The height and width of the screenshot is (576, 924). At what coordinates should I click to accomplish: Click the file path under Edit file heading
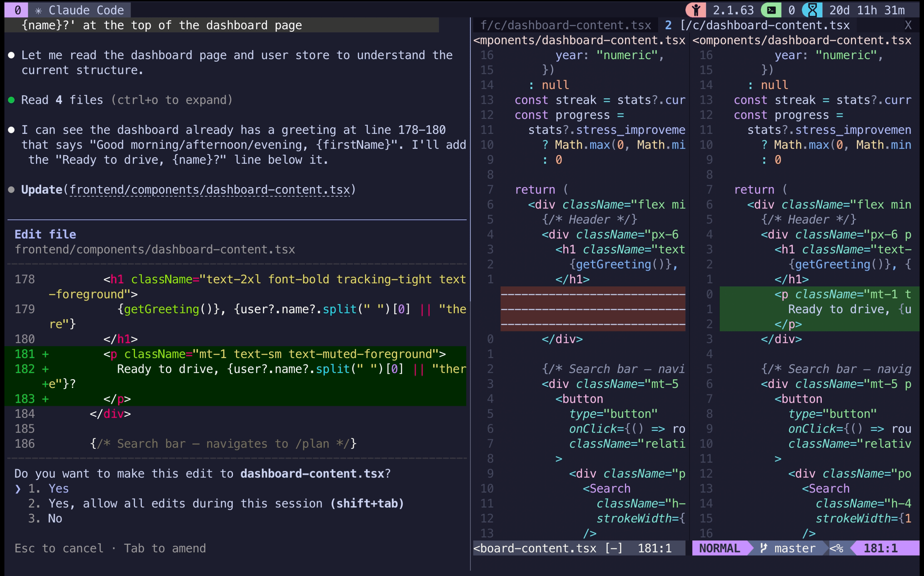point(155,249)
